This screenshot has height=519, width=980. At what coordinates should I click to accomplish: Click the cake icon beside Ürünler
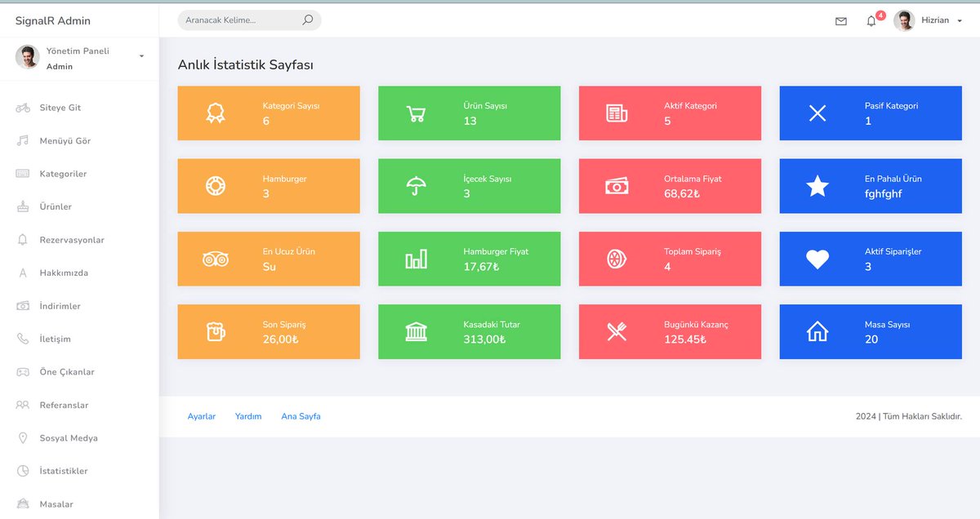[x=23, y=206]
